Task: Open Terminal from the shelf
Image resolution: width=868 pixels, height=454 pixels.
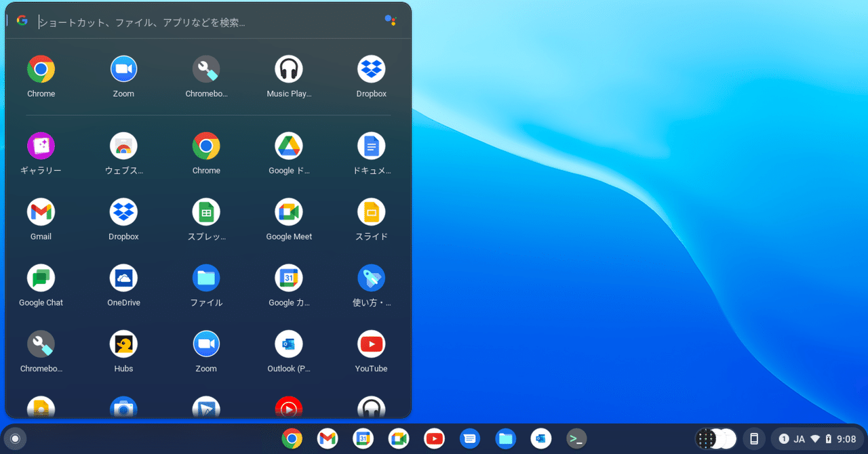Action: click(x=576, y=439)
